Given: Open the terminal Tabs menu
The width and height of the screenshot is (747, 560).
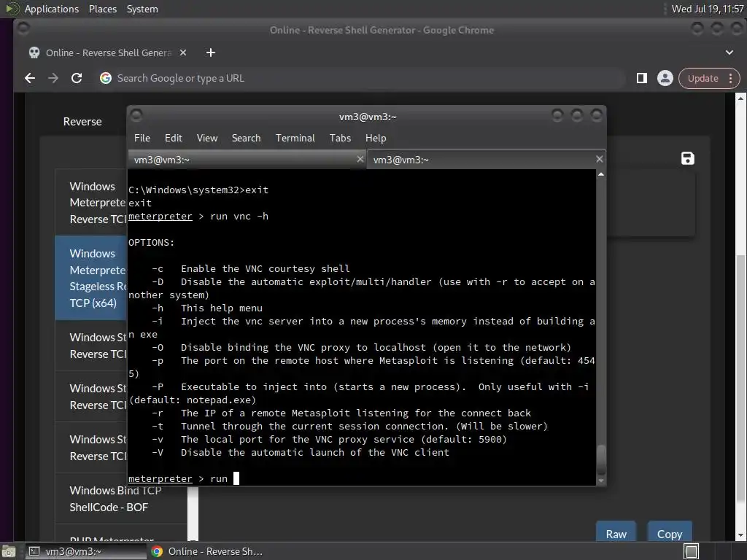Looking at the screenshot, I should tap(340, 138).
